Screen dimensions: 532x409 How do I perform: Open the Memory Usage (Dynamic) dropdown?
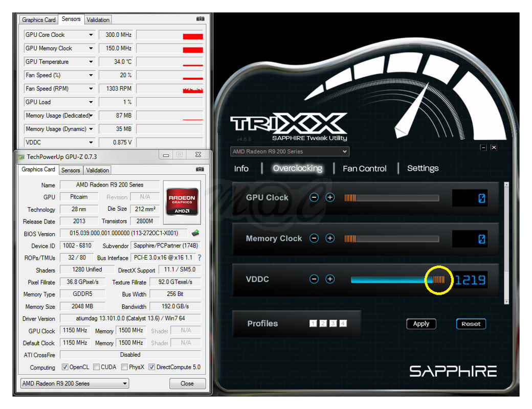(x=91, y=129)
